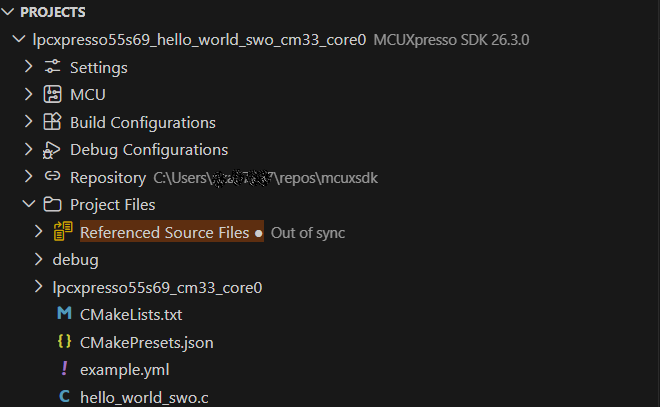
Task: Click the Referenced Source Files icon
Action: tap(63, 232)
